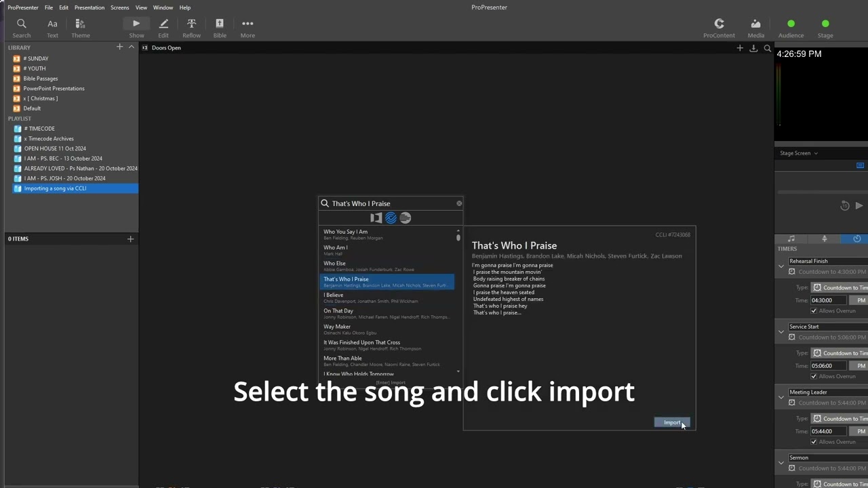The image size is (868, 488).
Task: Open the Bible tool
Action: [220, 28]
